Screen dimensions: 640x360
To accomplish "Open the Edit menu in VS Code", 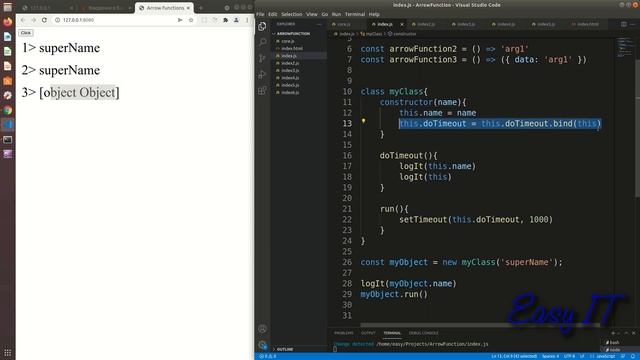I will tap(272, 14).
